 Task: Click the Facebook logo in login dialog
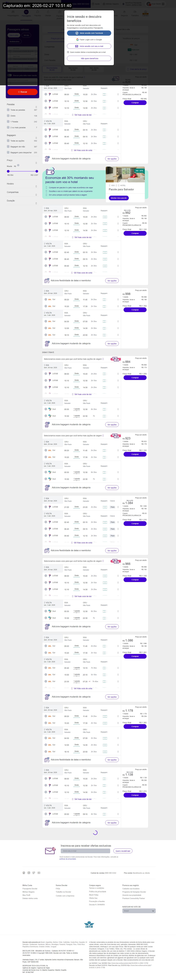pyautogui.click(x=77, y=33)
